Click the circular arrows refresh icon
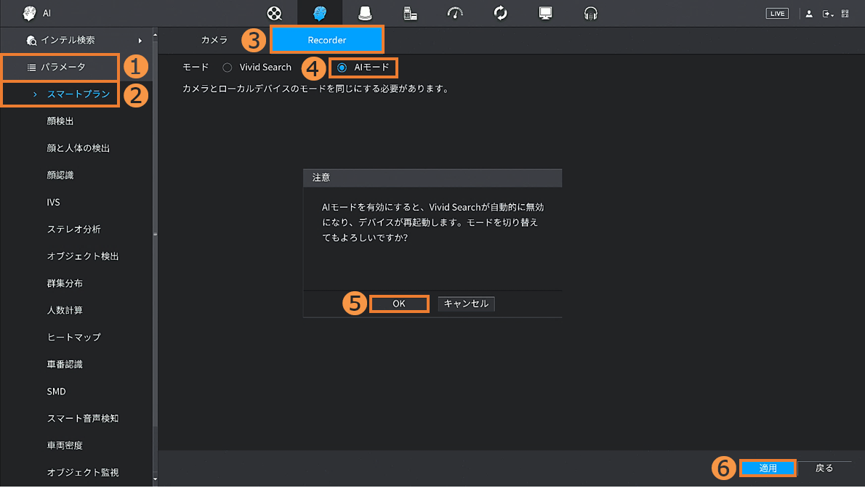The image size is (865, 504). (500, 13)
